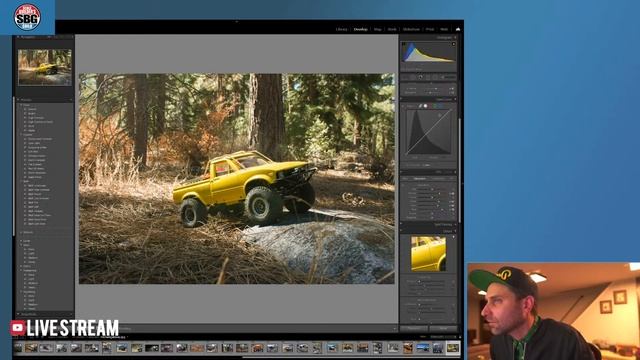
Task: Apply the High Contrast & Detail preset
Action: (40, 122)
